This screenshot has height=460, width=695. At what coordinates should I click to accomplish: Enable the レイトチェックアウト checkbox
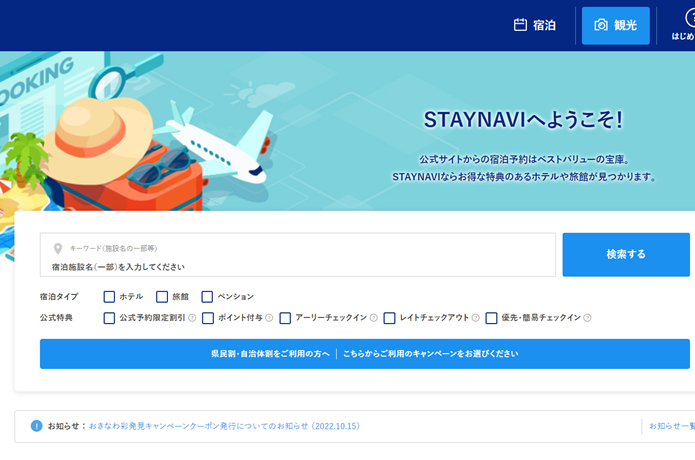tap(389, 318)
